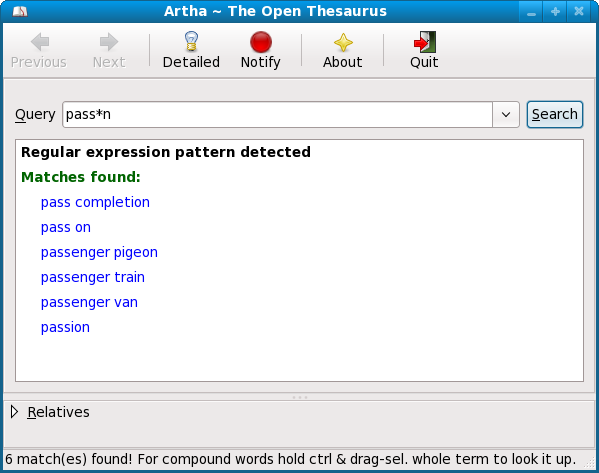Click the Previous arrow icon
This screenshot has height=473, width=599.
(40, 42)
